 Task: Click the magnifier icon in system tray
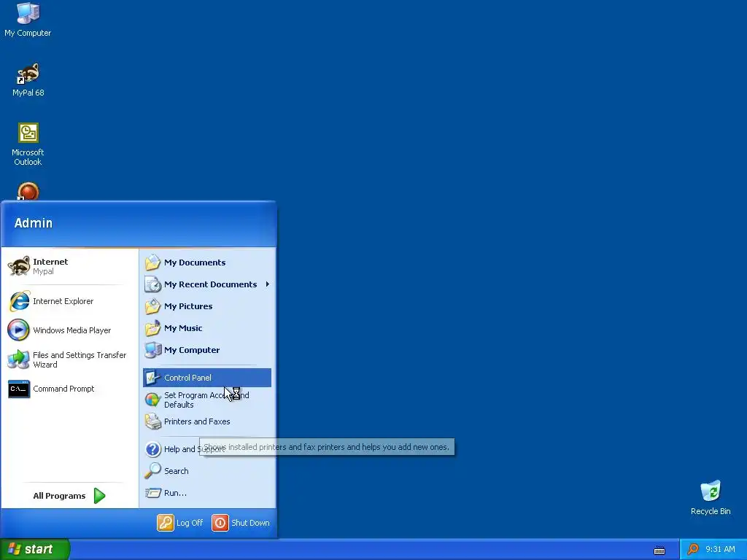tap(693, 549)
